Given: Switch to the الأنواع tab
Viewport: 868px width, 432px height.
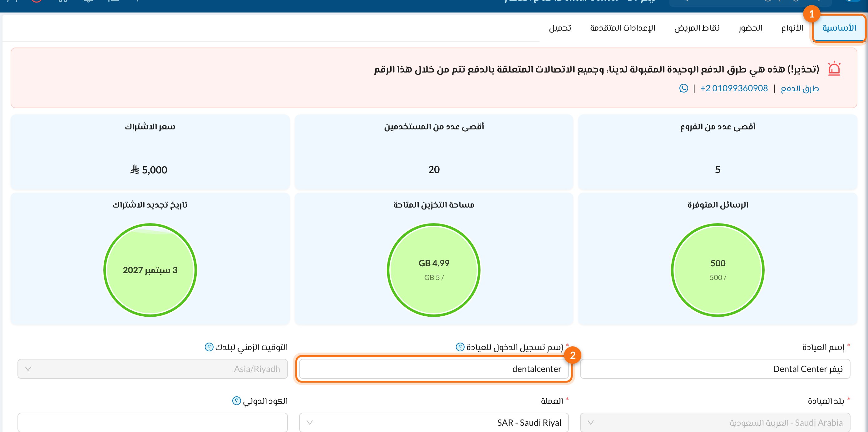Looking at the screenshot, I should coord(792,28).
